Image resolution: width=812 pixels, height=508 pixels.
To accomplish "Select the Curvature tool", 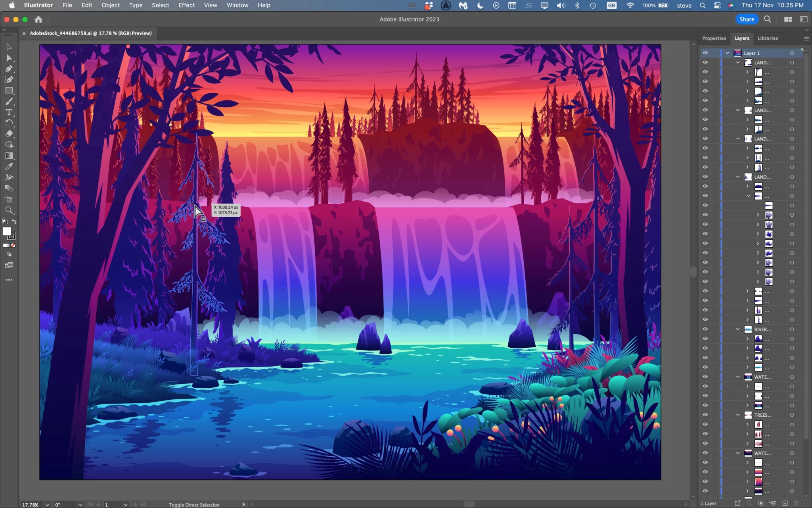I will point(9,79).
